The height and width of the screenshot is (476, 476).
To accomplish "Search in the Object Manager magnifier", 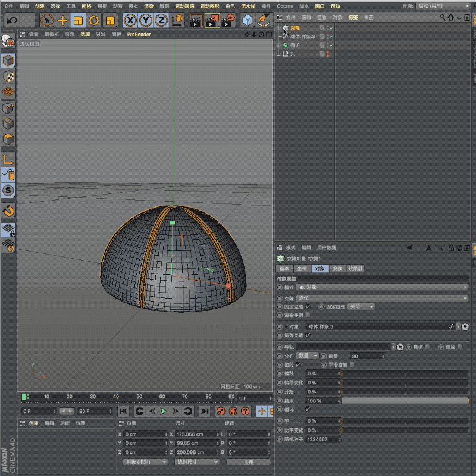I will point(443,18).
